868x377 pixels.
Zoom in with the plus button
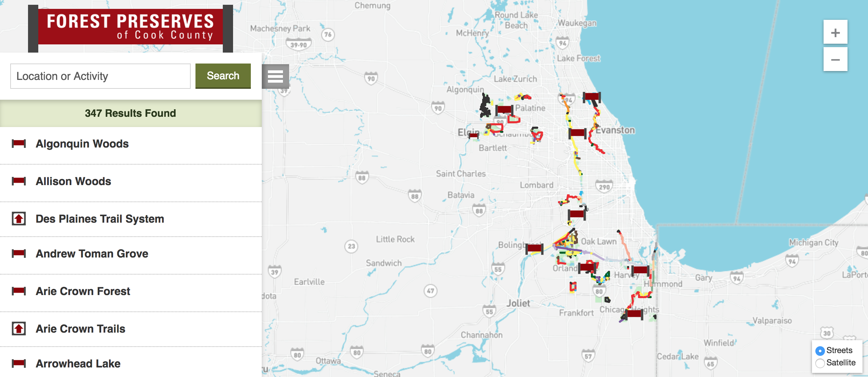pos(835,32)
